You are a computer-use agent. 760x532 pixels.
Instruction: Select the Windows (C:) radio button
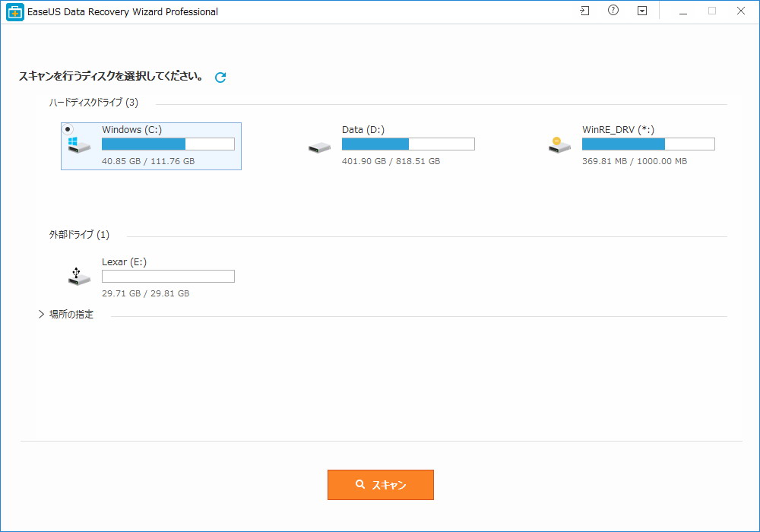pos(68,129)
